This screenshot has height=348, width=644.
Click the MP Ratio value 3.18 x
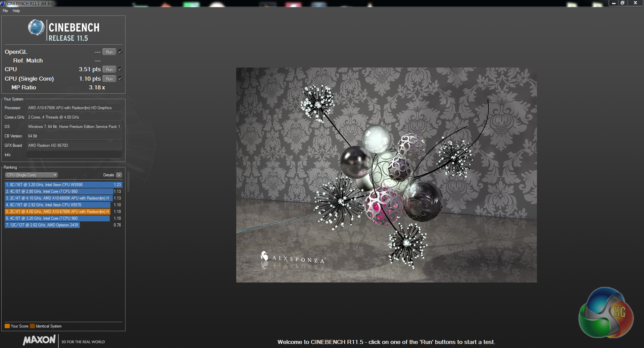[x=97, y=87]
